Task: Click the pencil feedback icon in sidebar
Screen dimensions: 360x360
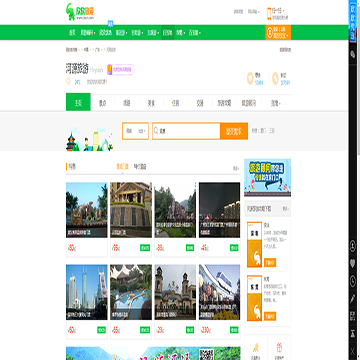Action: pyautogui.click(x=353, y=298)
